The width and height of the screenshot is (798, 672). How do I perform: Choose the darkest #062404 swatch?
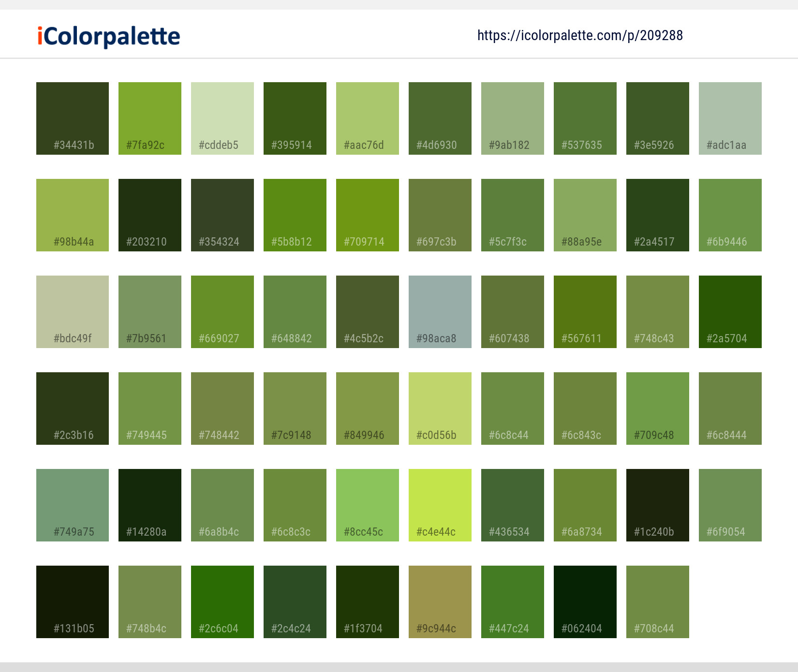click(x=585, y=602)
